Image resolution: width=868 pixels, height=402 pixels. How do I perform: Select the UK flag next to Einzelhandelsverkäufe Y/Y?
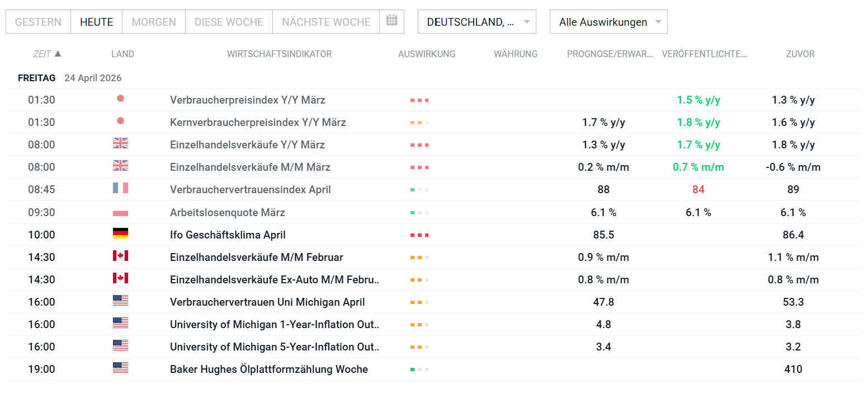120,144
